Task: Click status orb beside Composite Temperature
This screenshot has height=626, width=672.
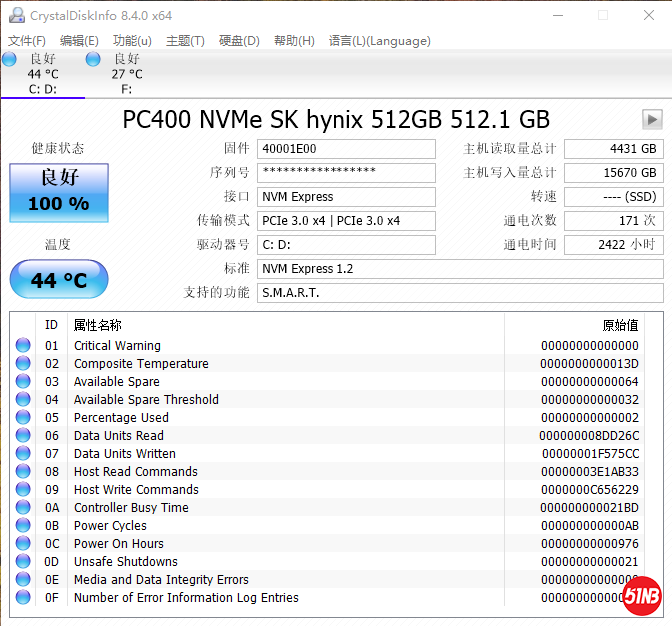Action: click(23, 364)
